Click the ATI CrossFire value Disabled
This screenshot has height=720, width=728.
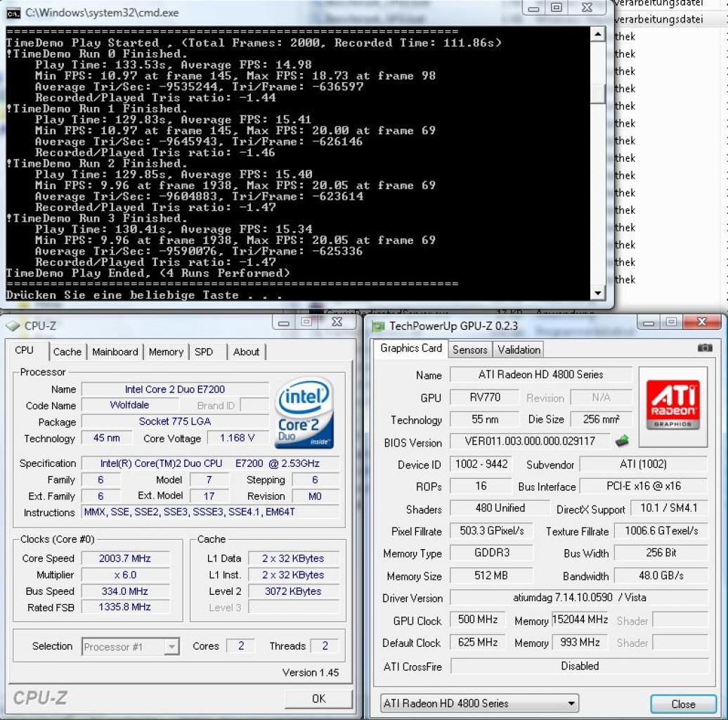(x=580, y=666)
